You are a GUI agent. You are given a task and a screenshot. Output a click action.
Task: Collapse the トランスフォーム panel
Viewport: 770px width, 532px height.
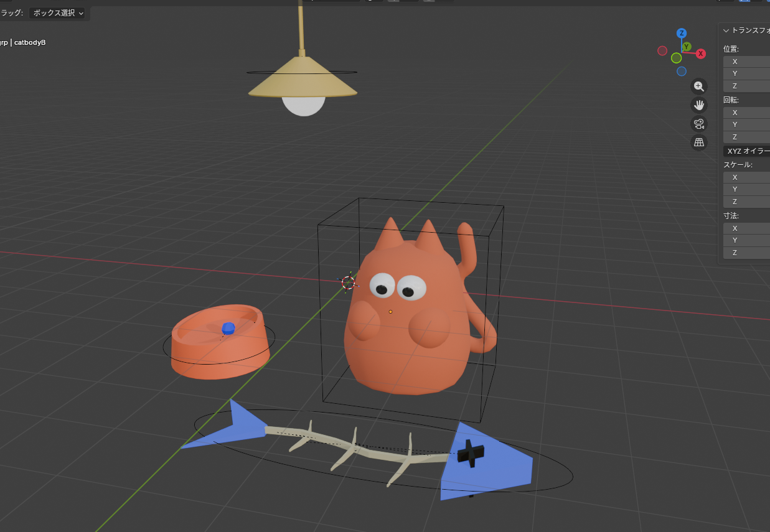point(726,30)
